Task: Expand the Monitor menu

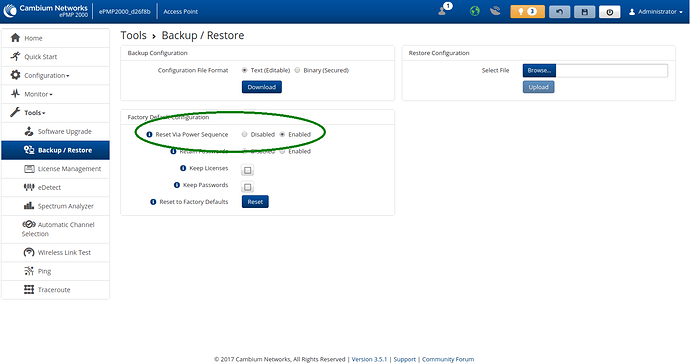Action: point(55,94)
